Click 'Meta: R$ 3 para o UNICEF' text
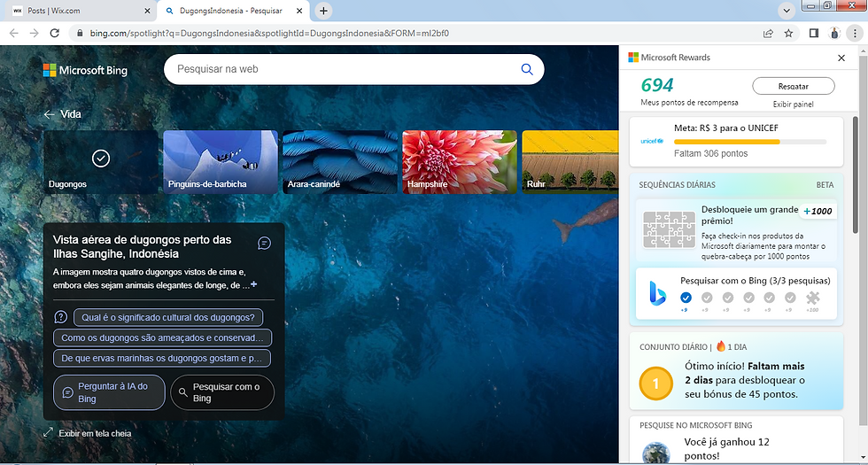The width and height of the screenshot is (868, 465). pos(726,128)
